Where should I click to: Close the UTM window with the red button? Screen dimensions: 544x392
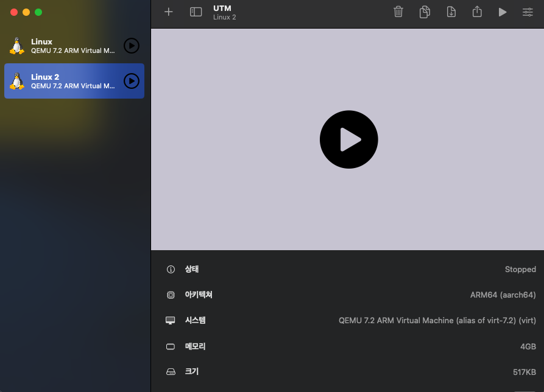point(14,12)
